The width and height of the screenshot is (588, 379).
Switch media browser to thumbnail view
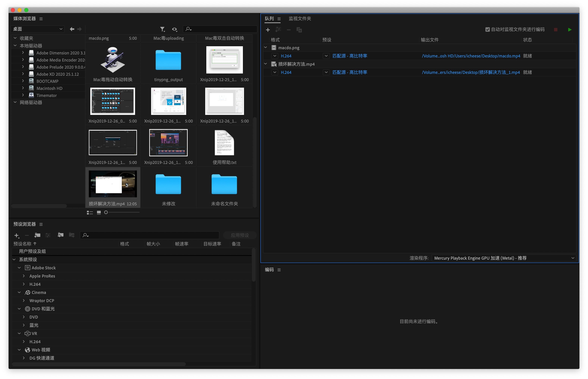99,212
